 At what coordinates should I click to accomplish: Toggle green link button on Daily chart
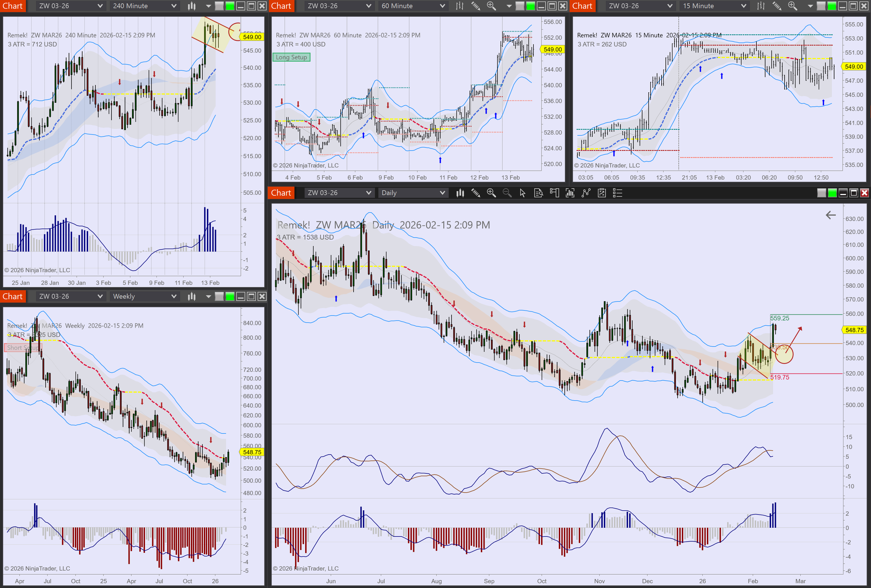click(832, 193)
